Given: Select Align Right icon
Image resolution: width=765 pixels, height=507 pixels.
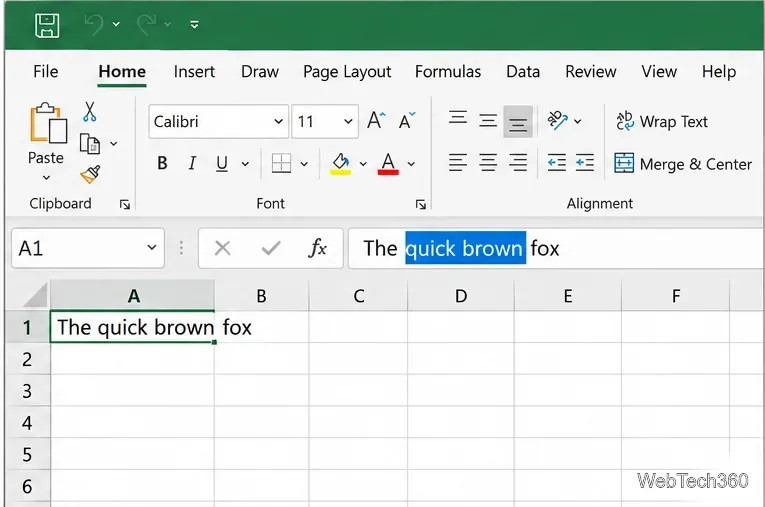Looking at the screenshot, I should click(x=518, y=162).
